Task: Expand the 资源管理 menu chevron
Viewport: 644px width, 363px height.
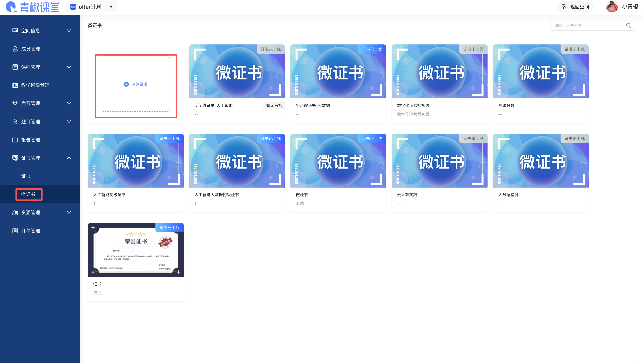Action: (69, 212)
